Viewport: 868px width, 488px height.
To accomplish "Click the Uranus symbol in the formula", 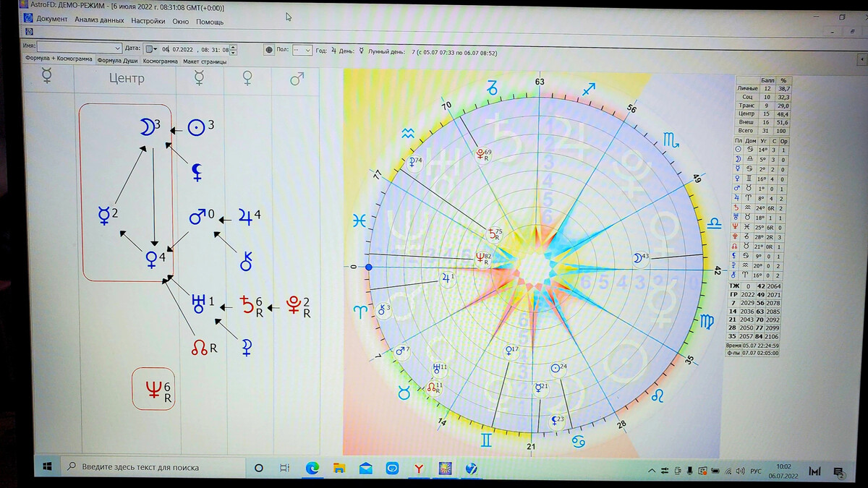I will pyautogui.click(x=197, y=304).
